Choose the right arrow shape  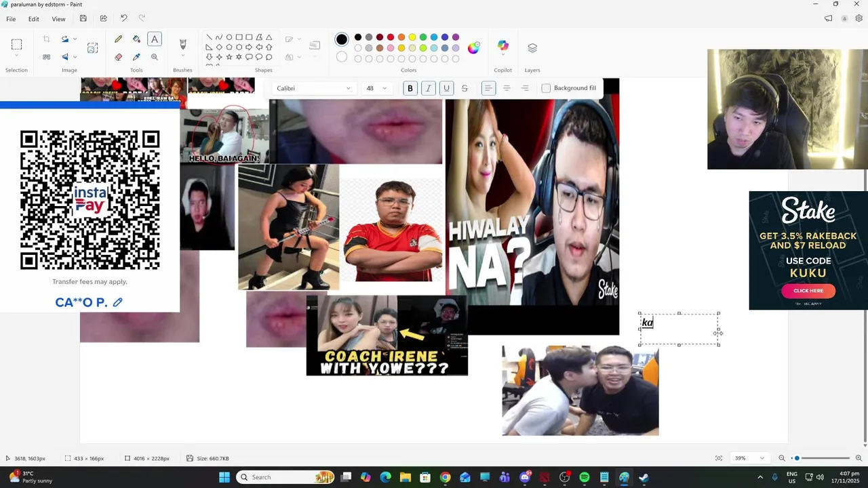click(x=249, y=47)
